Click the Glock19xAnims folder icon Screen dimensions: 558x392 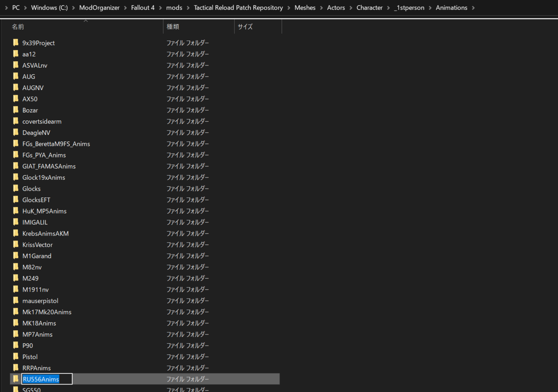coord(16,177)
